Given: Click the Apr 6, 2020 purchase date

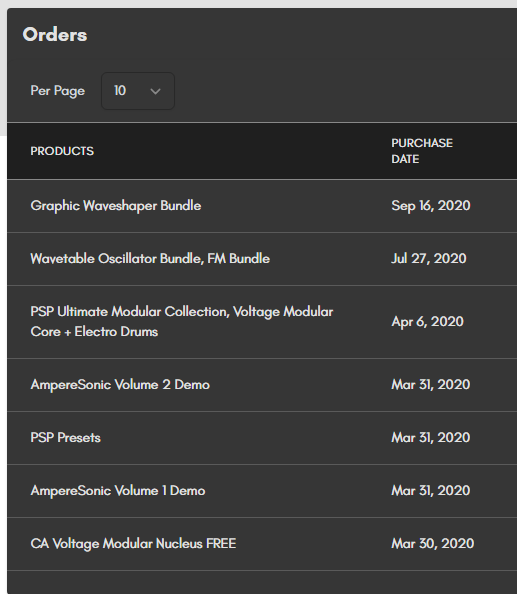Looking at the screenshot, I should (x=427, y=322).
